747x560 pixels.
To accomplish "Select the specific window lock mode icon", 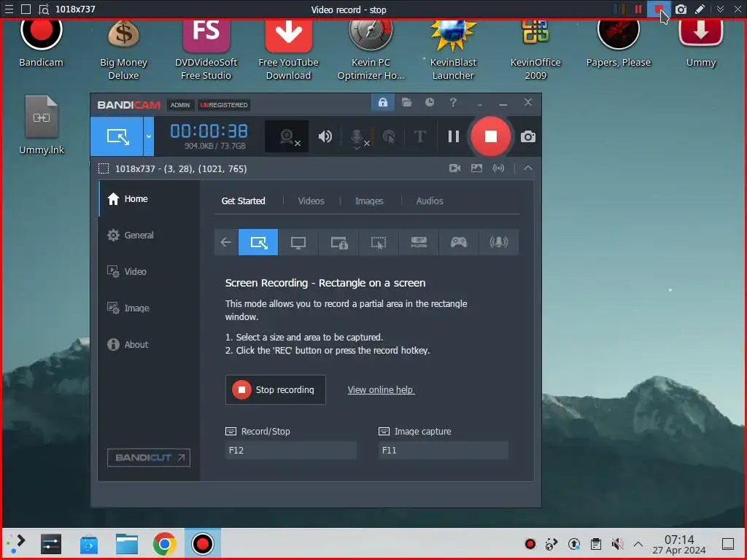I will (x=338, y=242).
